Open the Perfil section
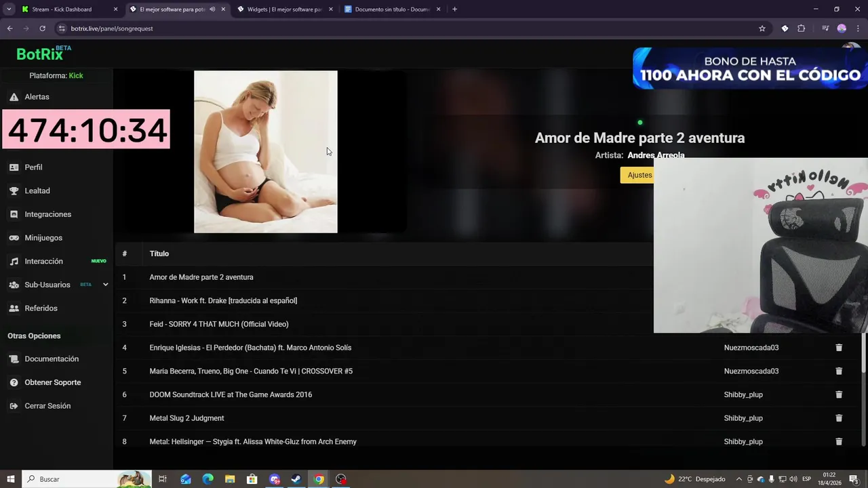Viewport: 868px width, 488px height. pyautogui.click(x=33, y=167)
